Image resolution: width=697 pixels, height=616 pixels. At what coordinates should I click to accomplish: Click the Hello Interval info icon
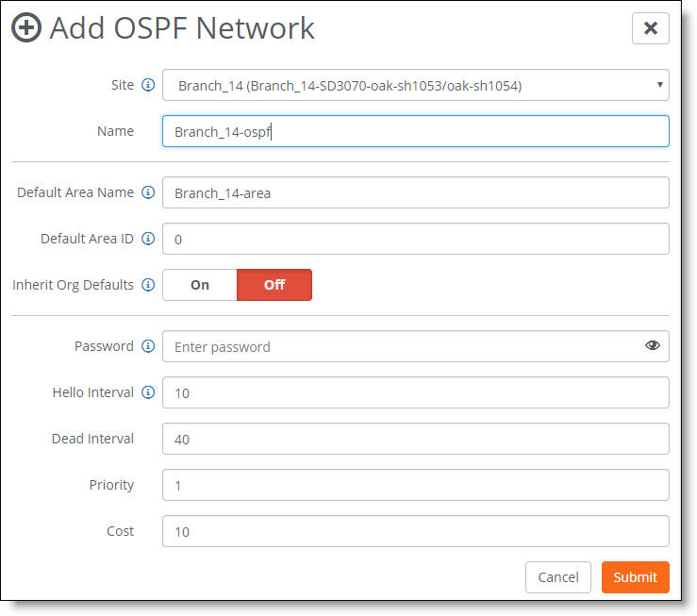click(x=148, y=392)
